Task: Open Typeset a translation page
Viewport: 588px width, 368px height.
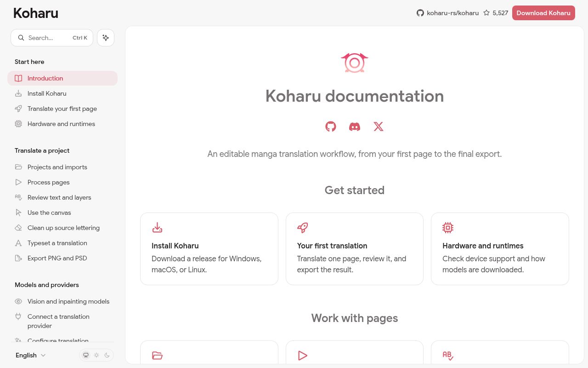Action: point(62,243)
